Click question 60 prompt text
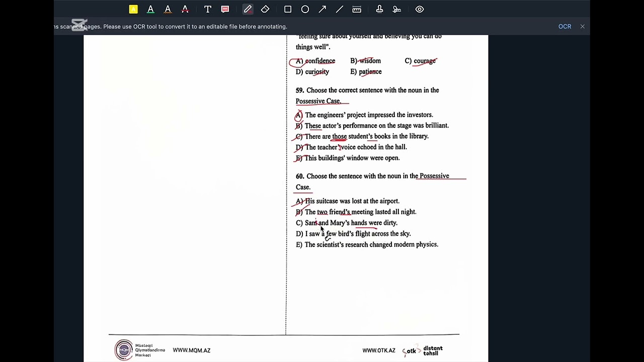The height and width of the screenshot is (362, 644). 372,182
